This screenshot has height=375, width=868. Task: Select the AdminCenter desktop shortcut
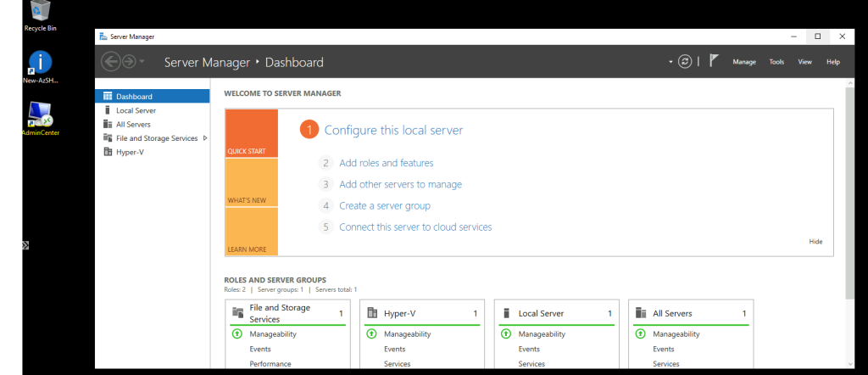[x=41, y=119]
